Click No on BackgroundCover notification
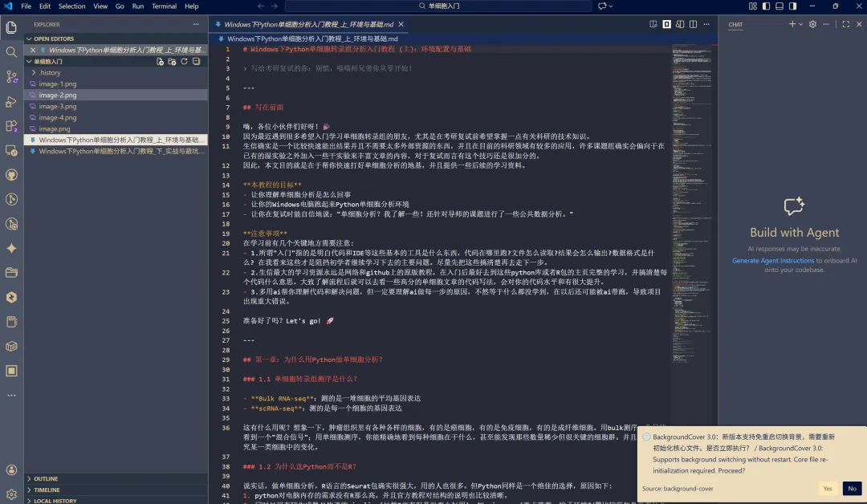 point(852,489)
